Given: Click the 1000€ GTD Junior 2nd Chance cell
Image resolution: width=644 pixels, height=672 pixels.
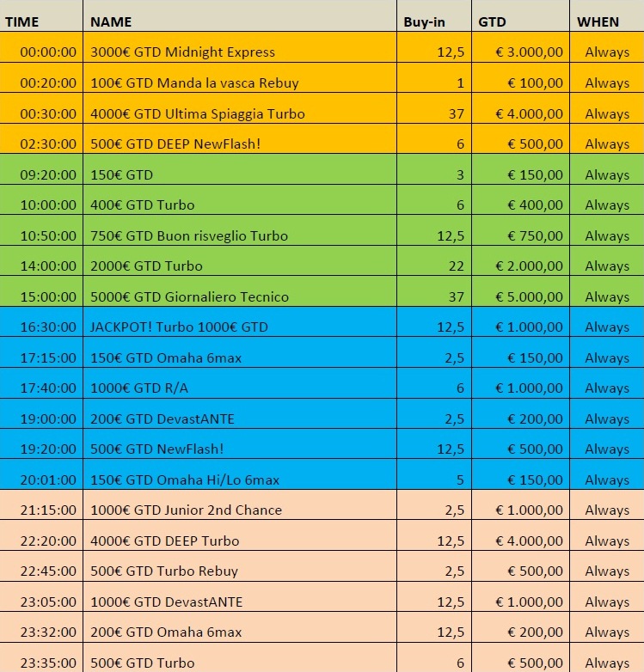Looking at the screenshot, I should (186, 510).
